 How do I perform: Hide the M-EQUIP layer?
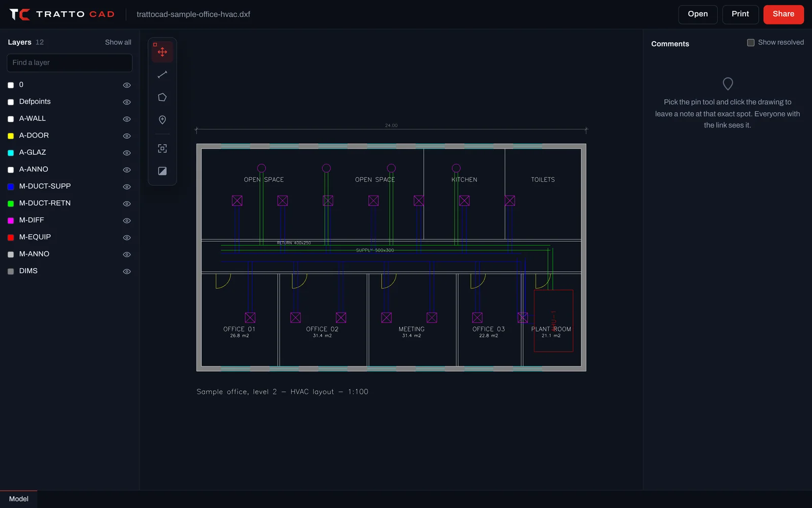click(127, 238)
